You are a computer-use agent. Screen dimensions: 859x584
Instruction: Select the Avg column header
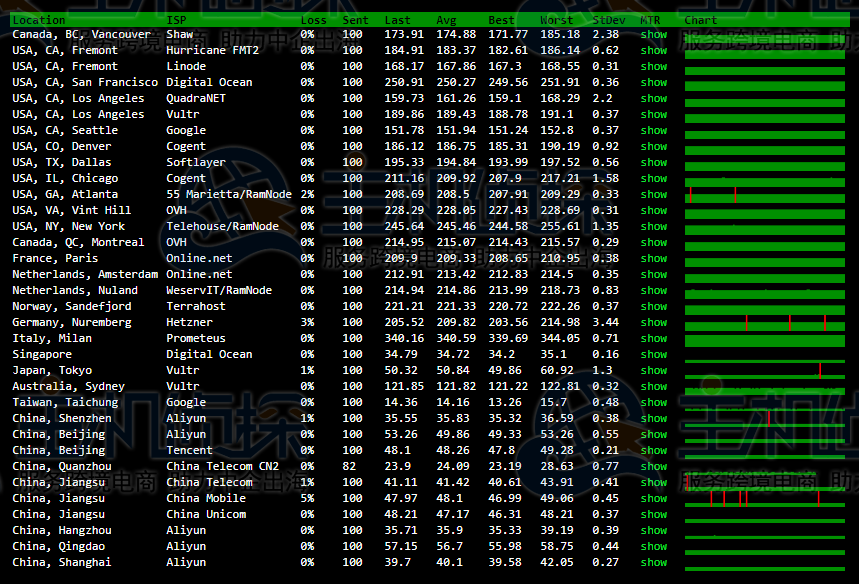click(x=447, y=20)
